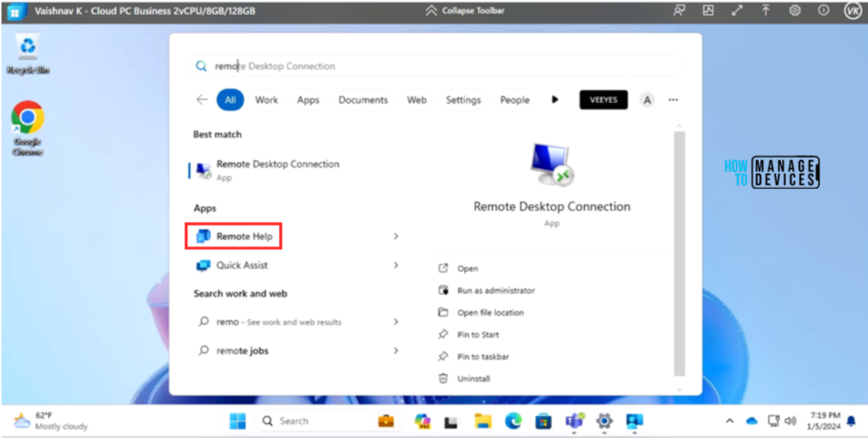Open Remote Desktop Connection best match
This screenshot has width=868, height=438.
pos(295,169)
